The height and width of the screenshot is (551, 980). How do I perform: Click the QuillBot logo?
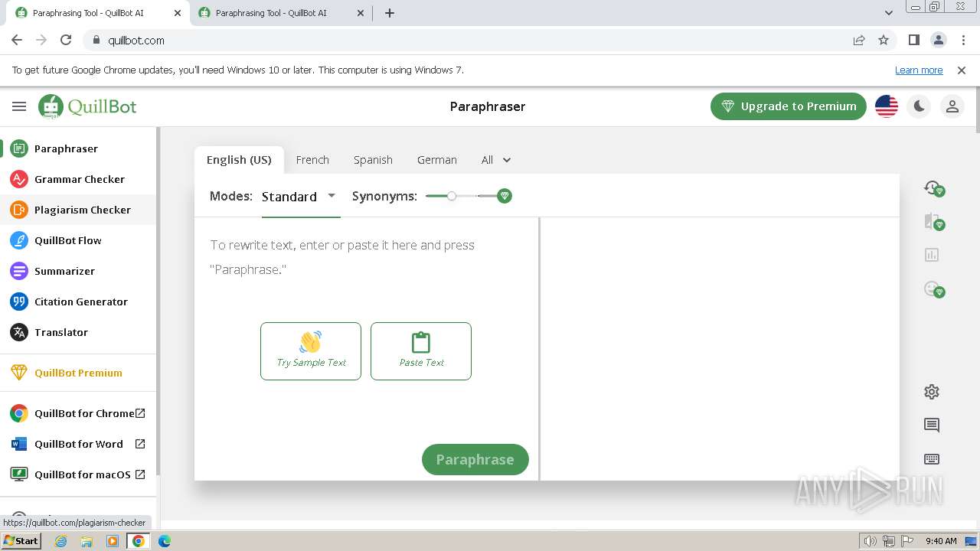coord(87,106)
